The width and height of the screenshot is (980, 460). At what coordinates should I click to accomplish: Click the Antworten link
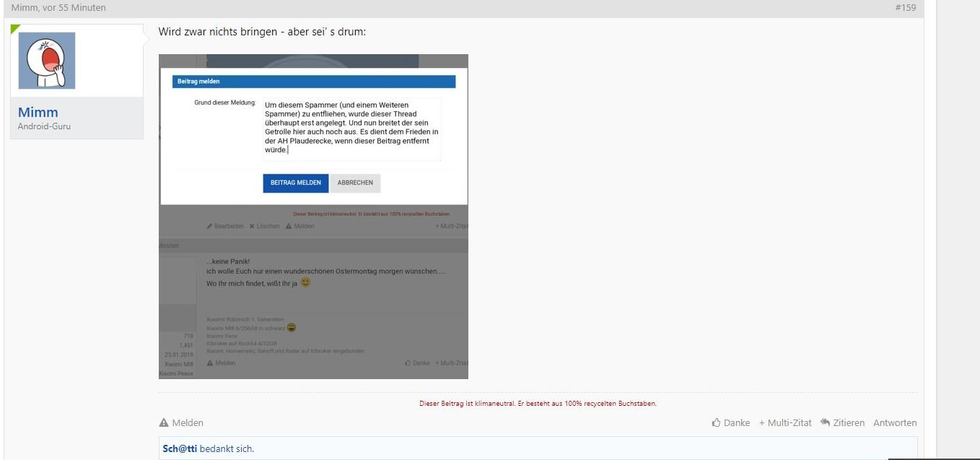(x=895, y=423)
